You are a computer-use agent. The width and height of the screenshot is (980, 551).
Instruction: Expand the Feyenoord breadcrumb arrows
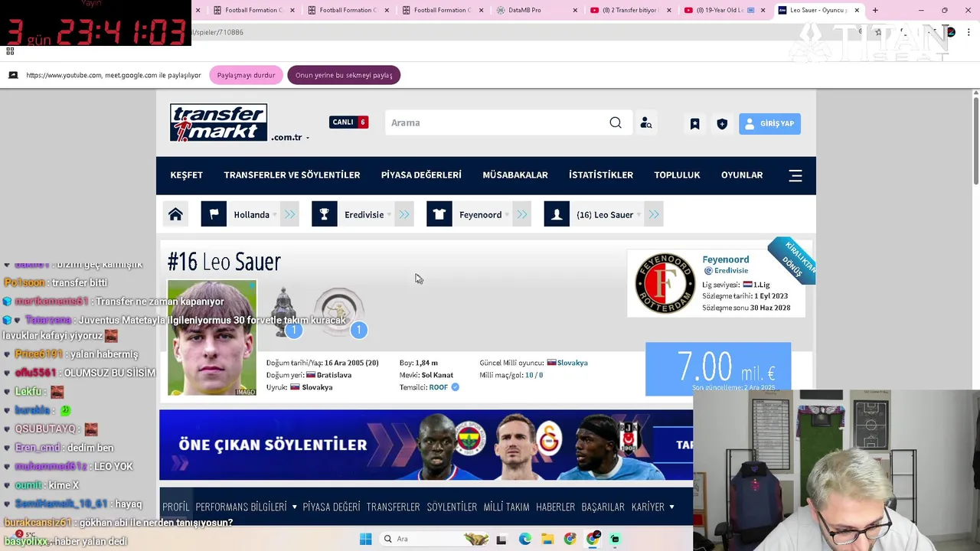521,214
